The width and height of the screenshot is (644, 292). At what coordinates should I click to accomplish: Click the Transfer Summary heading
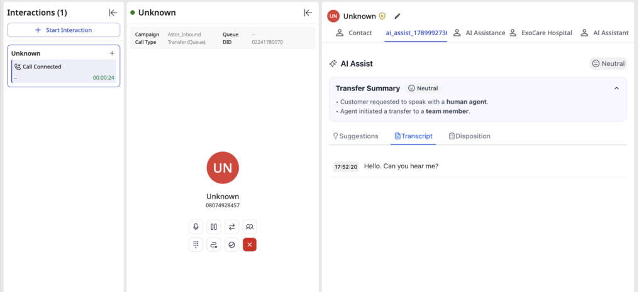click(367, 88)
